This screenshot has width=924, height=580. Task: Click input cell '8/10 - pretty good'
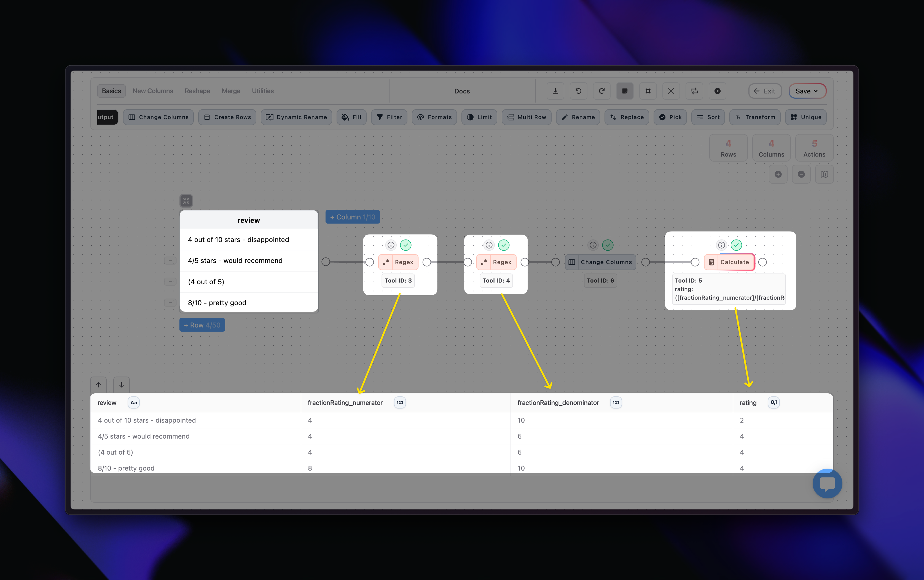(249, 303)
